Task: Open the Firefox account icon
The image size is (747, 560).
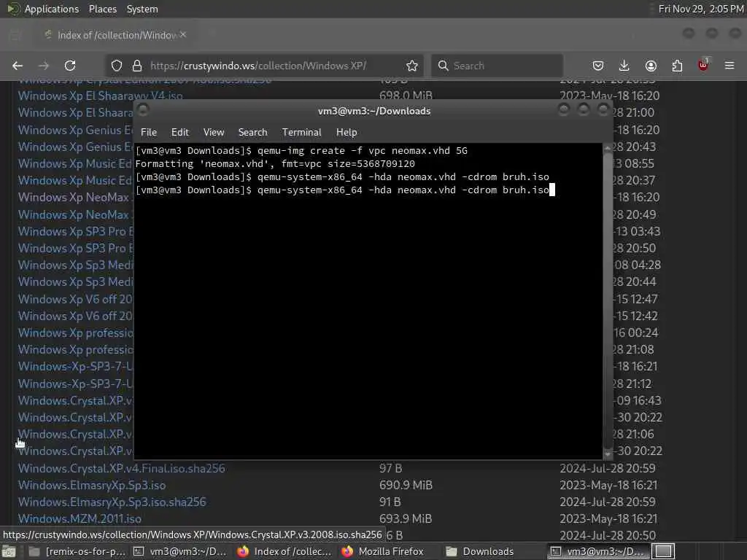Action: [x=651, y=66]
